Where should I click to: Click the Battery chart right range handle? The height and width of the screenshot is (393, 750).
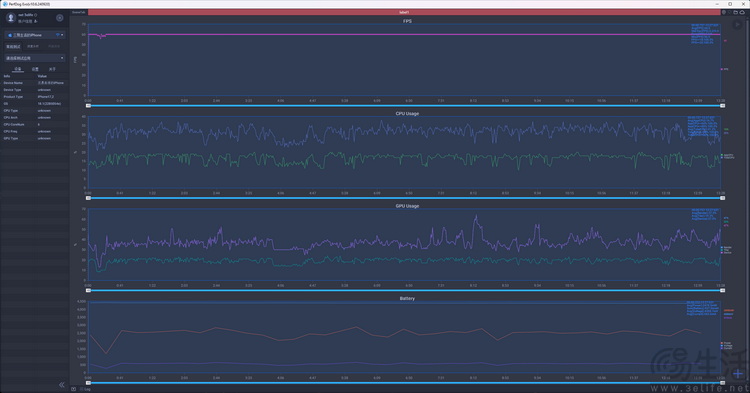click(722, 382)
